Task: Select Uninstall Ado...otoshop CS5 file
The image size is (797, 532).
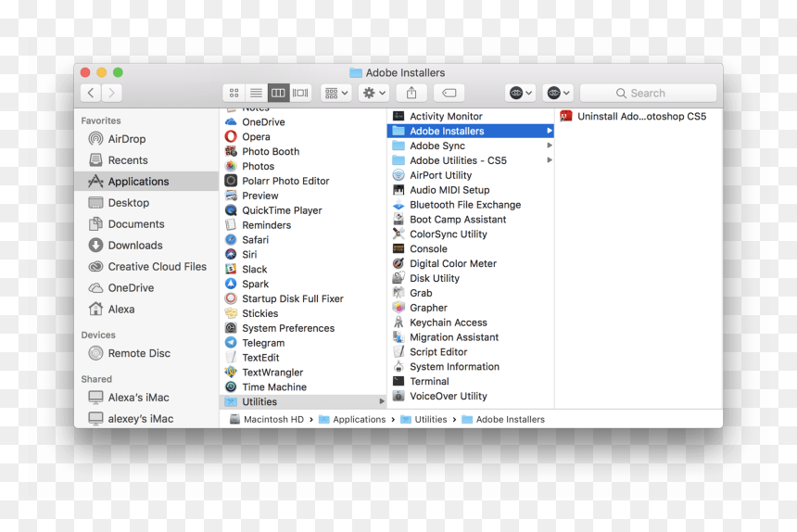Action: [639, 117]
